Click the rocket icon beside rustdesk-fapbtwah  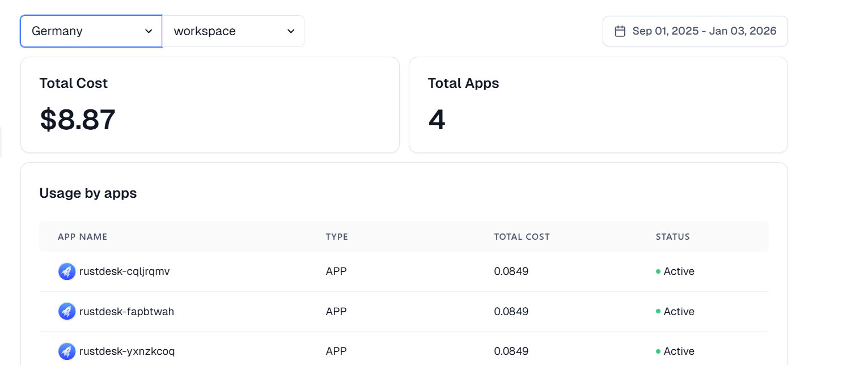coord(67,311)
